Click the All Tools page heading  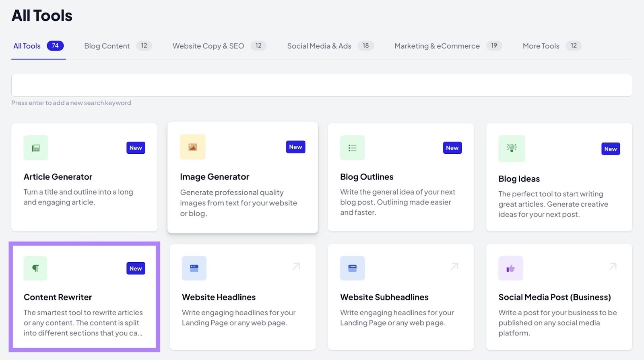(x=42, y=16)
